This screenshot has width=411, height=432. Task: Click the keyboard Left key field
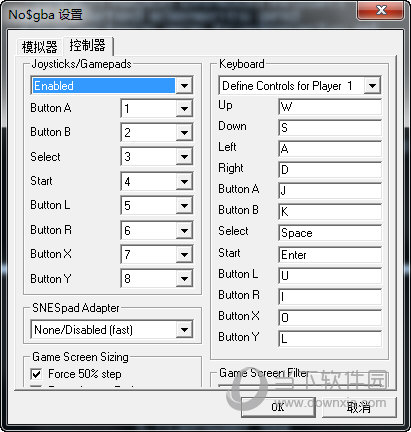[330, 149]
